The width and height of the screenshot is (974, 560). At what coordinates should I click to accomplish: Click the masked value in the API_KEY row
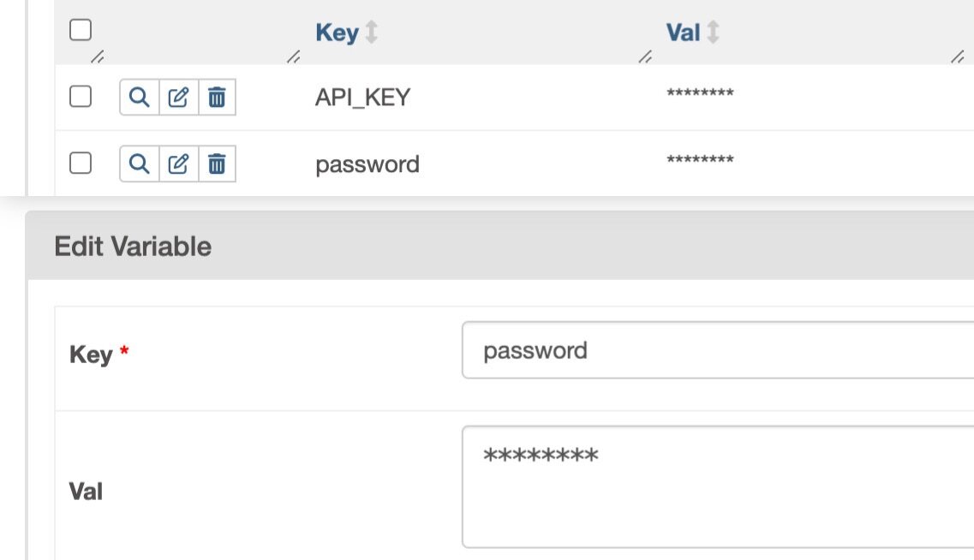click(699, 93)
